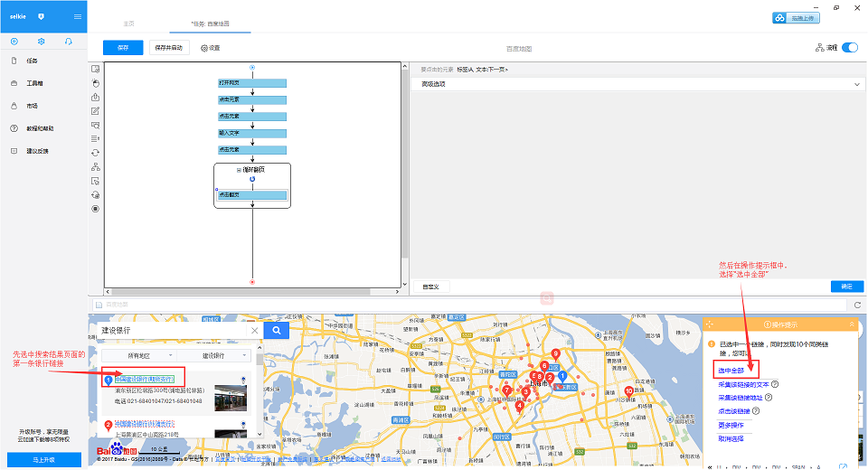Click the 更多操作 link
868x470 pixels.
731,425
